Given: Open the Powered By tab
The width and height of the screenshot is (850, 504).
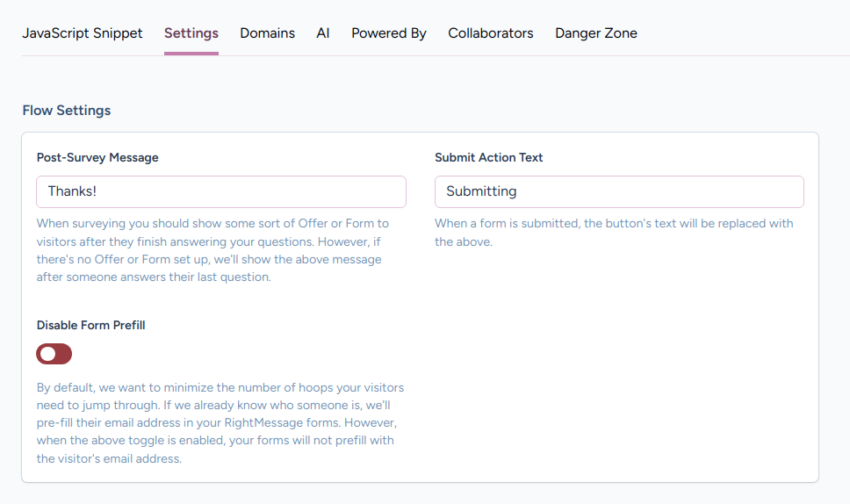Looking at the screenshot, I should [x=389, y=33].
